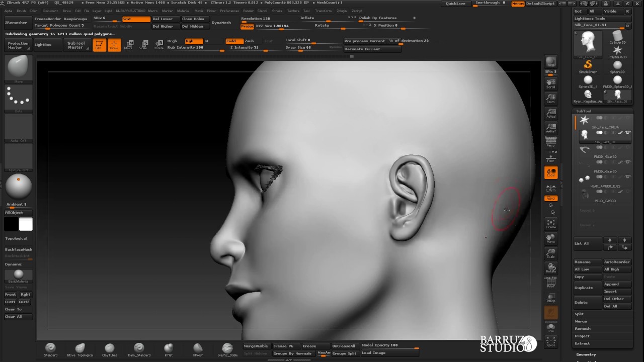Switch to Move transform mode in top shelf
Screen dimensions: 644x362
click(129, 45)
